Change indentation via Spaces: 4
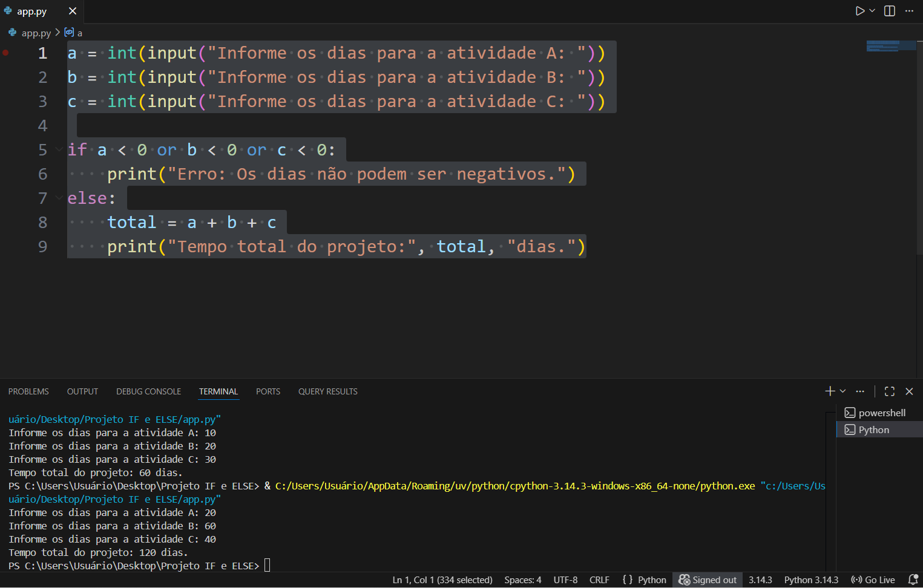The width and height of the screenshot is (923, 588). click(522, 580)
